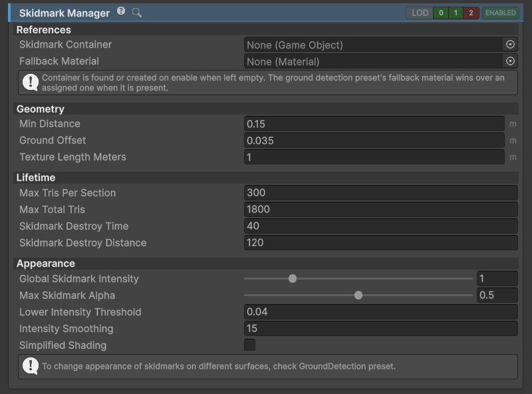The height and width of the screenshot is (394, 532).
Task: Click the Max Skidmark Alpha label
Action: (x=67, y=295)
